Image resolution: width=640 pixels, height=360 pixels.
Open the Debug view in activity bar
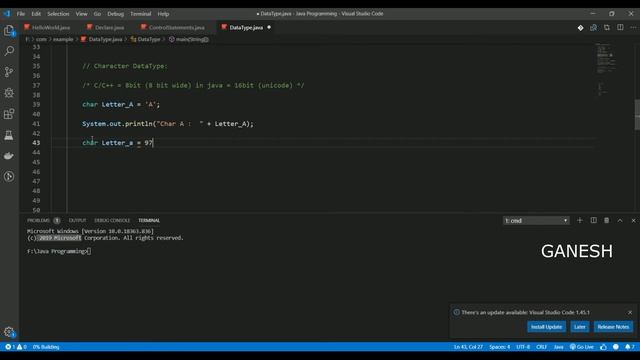coord(9,93)
